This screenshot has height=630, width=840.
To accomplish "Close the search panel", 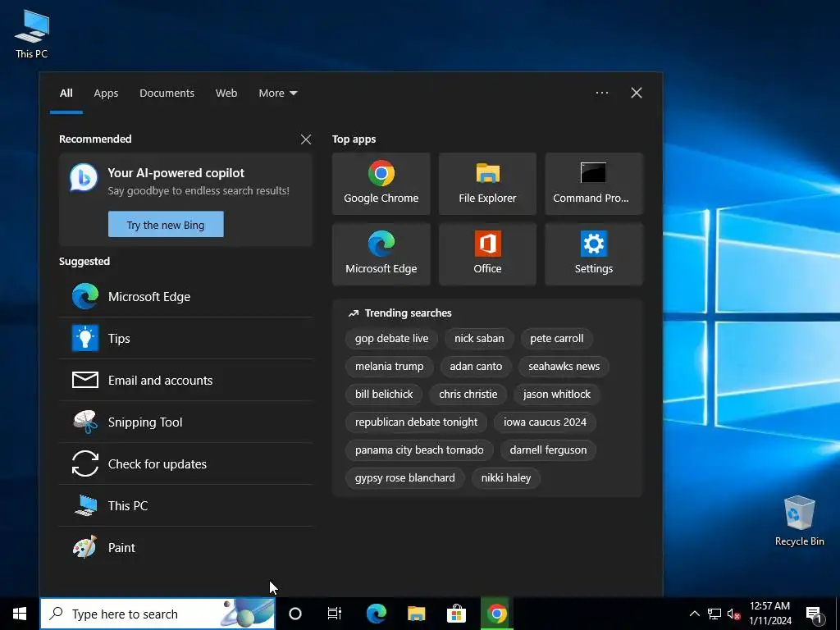I will [x=637, y=93].
